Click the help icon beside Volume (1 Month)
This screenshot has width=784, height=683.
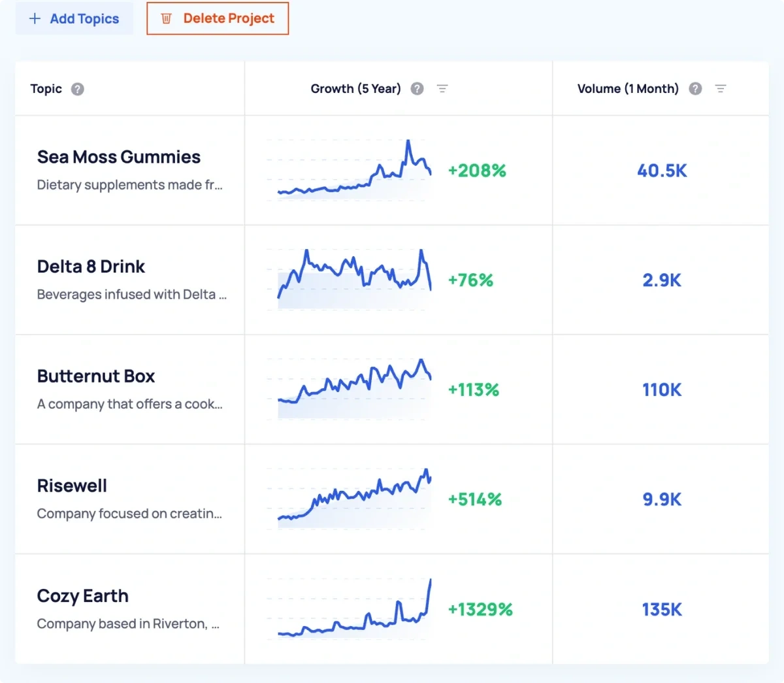point(695,88)
